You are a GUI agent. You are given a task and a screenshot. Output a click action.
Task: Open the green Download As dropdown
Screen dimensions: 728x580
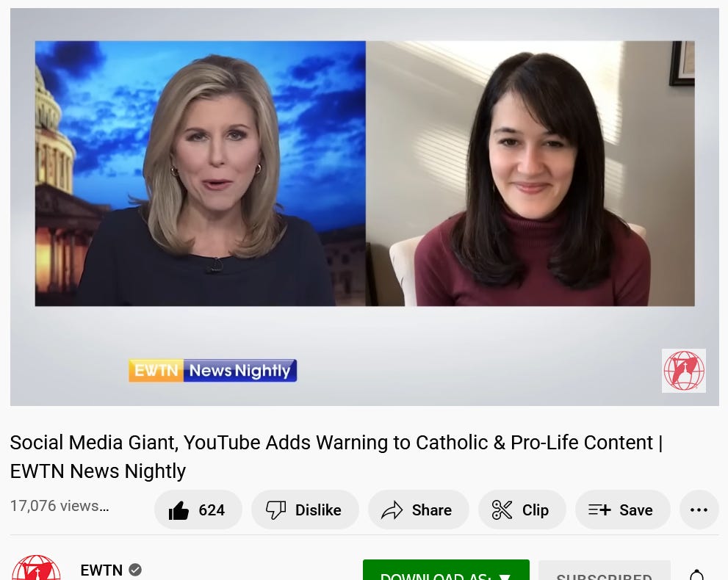(446, 570)
